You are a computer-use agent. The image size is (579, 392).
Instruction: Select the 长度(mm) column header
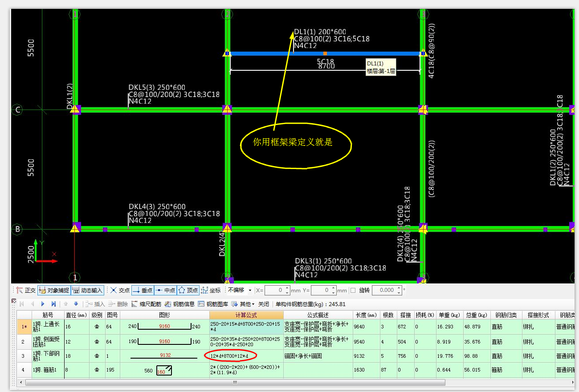[x=367, y=315]
